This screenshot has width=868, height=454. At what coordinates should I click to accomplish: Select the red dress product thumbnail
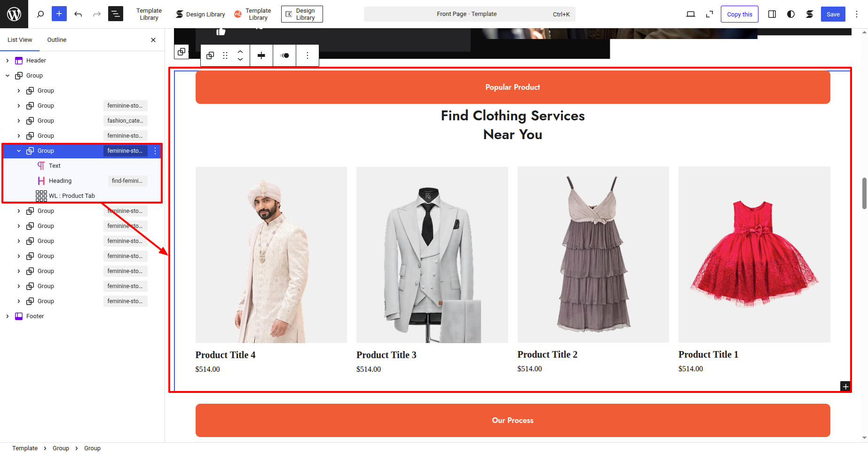pyautogui.click(x=754, y=254)
